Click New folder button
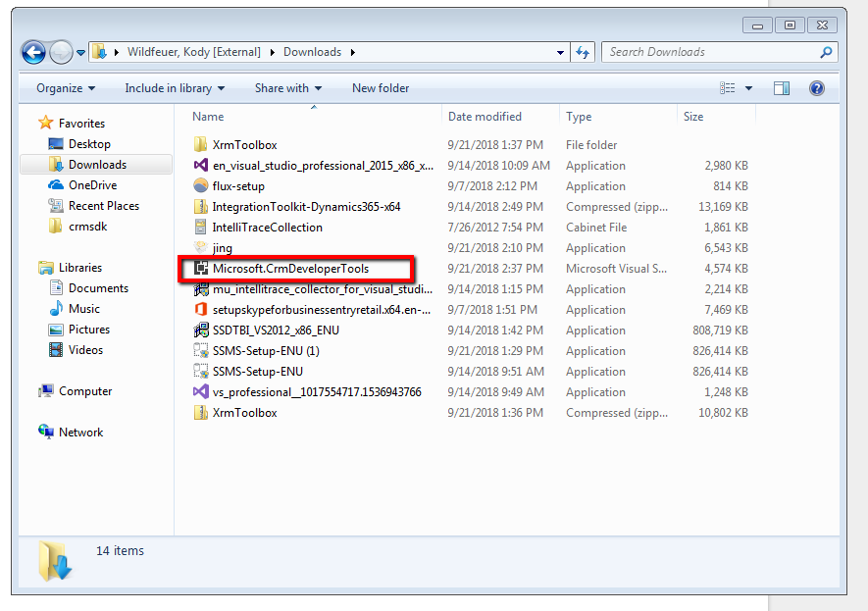 coord(381,88)
